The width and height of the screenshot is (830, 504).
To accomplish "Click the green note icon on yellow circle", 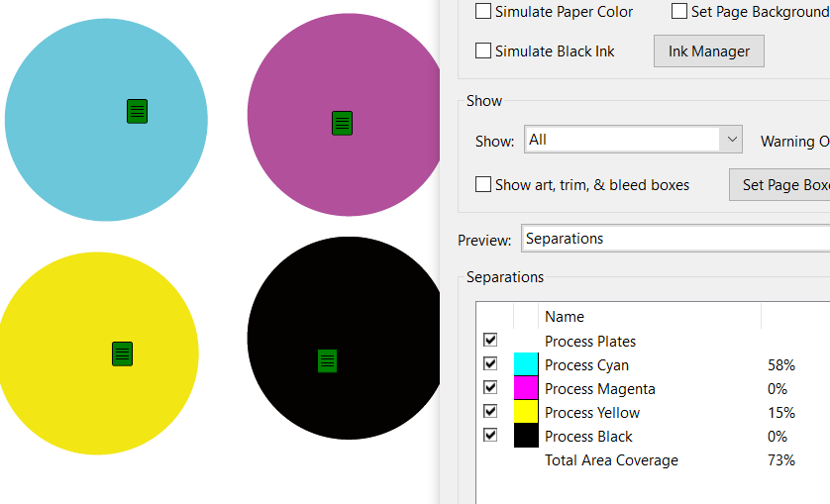I will pos(122,353).
